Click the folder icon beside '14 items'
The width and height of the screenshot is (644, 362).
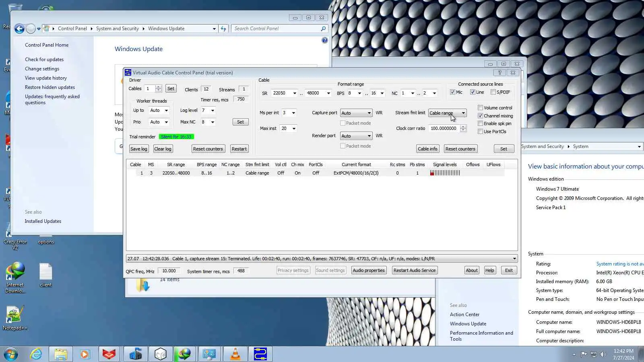coord(143,284)
